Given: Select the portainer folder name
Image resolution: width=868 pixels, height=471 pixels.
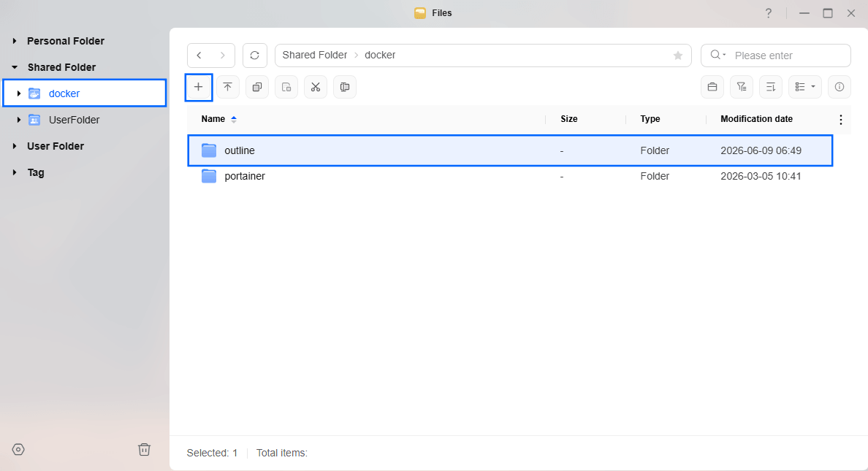Looking at the screenshot, I should pos(245,176).
